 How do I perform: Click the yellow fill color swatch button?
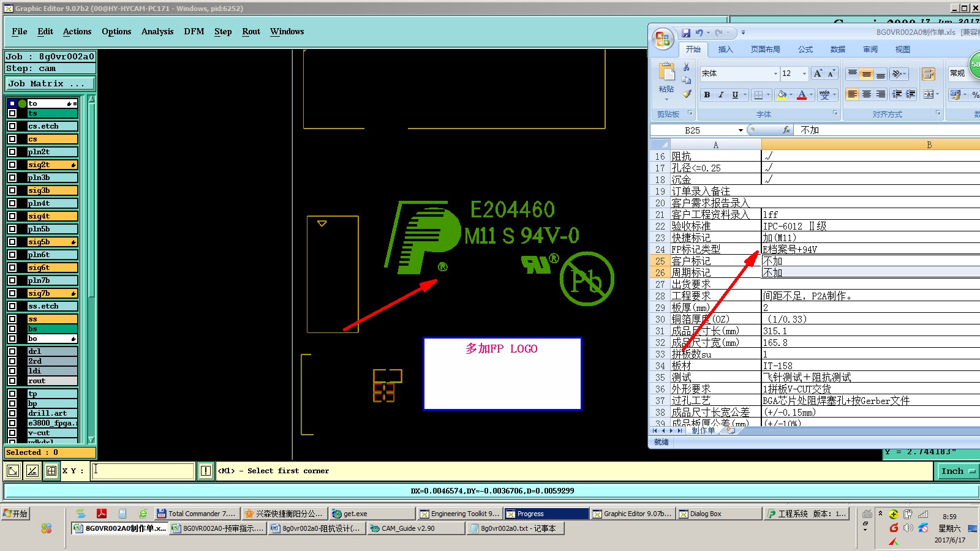782,95
